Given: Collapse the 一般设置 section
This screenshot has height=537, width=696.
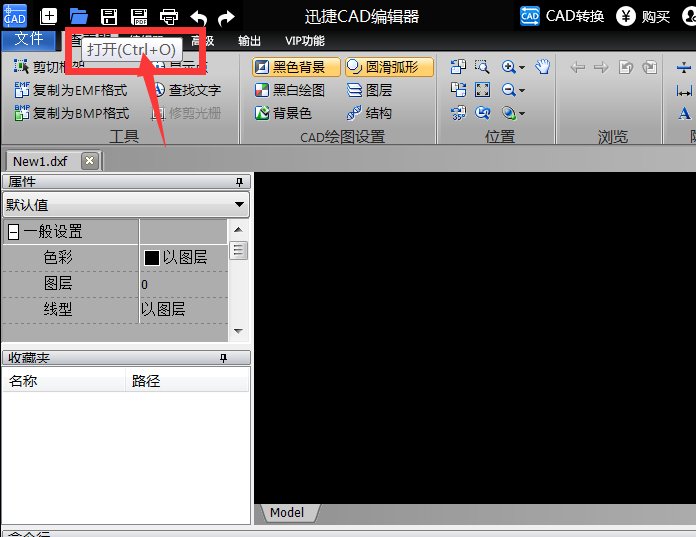Looking at the screenshot, I should [13, 231].
